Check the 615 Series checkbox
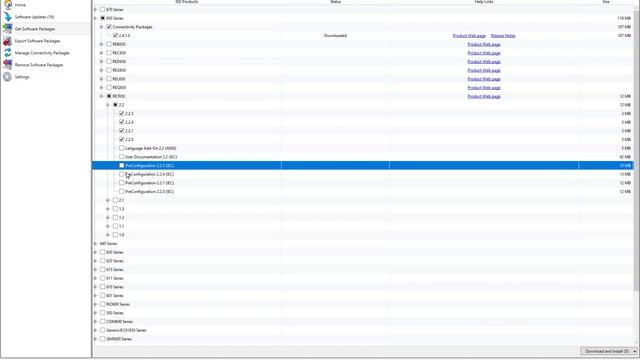The width and height of the screenshot is (640, 360). click(102, 269)
